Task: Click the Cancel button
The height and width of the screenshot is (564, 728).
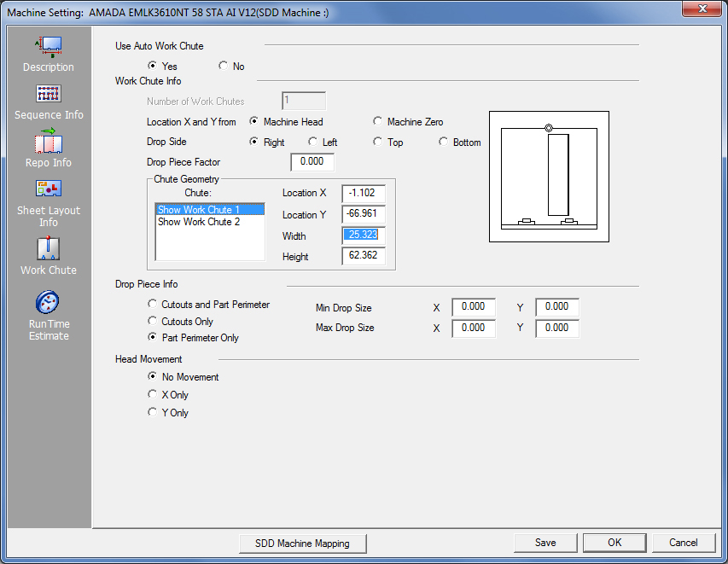Action: pyautogui.click(x=684, y=543)
